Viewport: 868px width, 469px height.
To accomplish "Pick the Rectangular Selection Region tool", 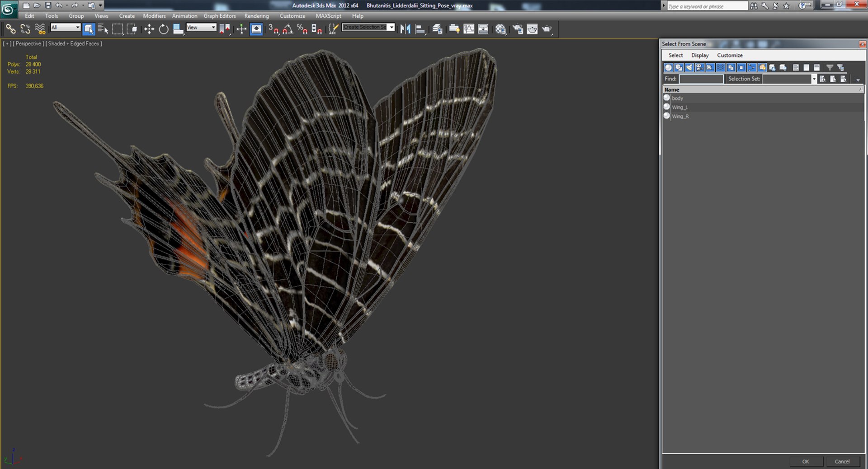I will pyautogui.click(x=118, y=29).
